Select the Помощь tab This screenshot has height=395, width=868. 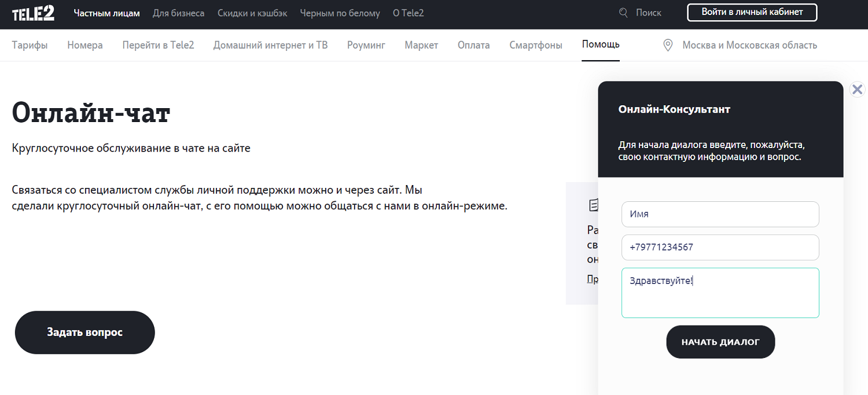pos(601,45)
